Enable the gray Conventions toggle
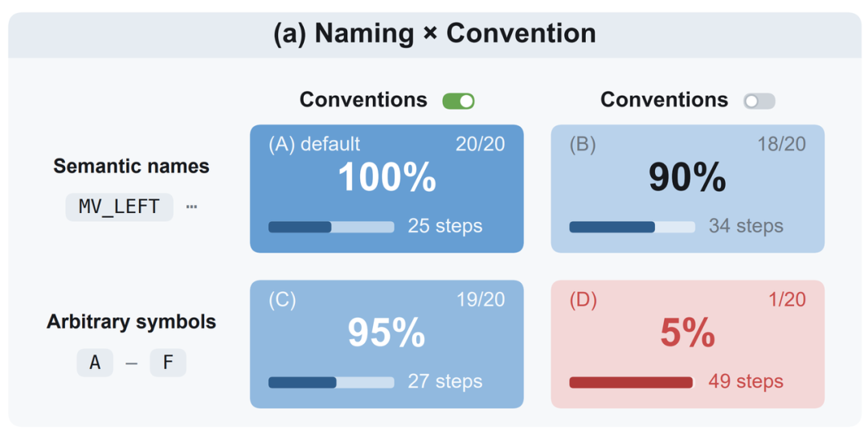Viewport: 868px width, 435px height. click(x=759, y=101)
